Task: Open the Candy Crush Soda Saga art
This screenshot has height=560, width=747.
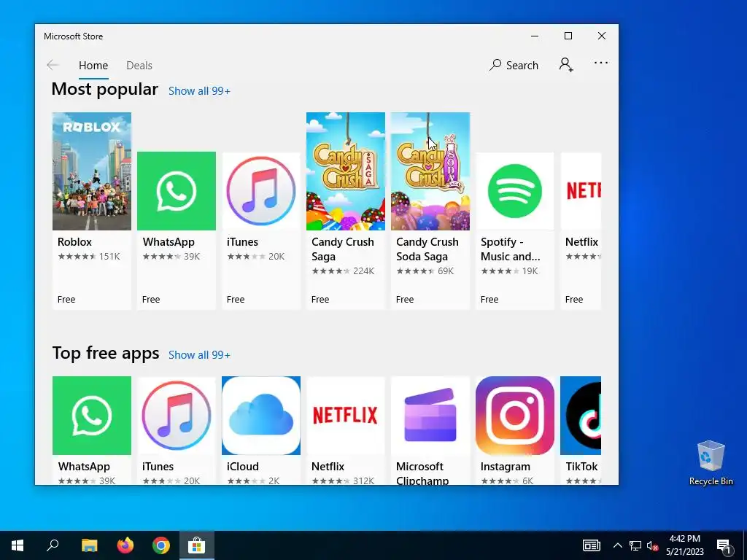Action: [x=430, y=171]
